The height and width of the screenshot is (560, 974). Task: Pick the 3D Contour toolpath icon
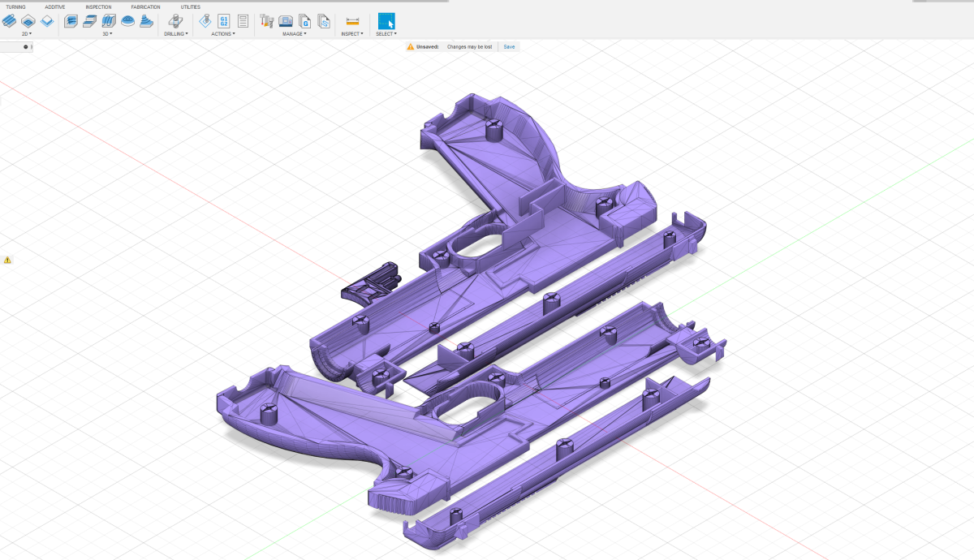point(146,21)
